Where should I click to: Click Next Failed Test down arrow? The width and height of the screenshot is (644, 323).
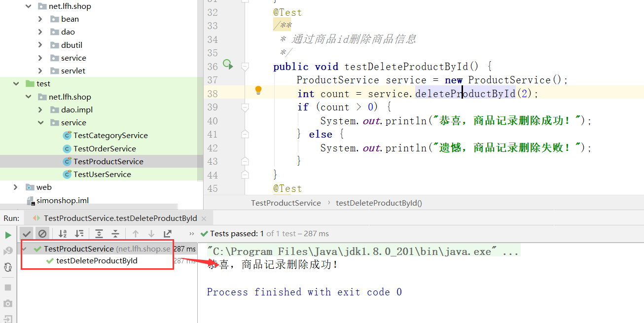click(151, 233)
